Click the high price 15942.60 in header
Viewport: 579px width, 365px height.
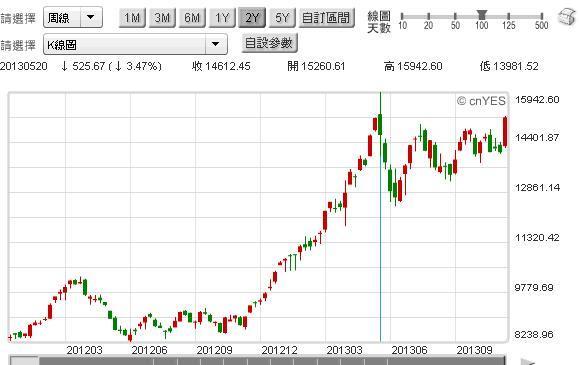pos(419,66)
